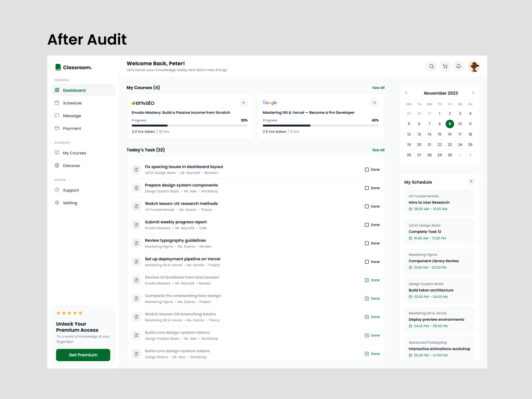The width and height of the screenshot is (532, 399).
Task: Click Envato Mastery course title
Action: click(181, 113)
